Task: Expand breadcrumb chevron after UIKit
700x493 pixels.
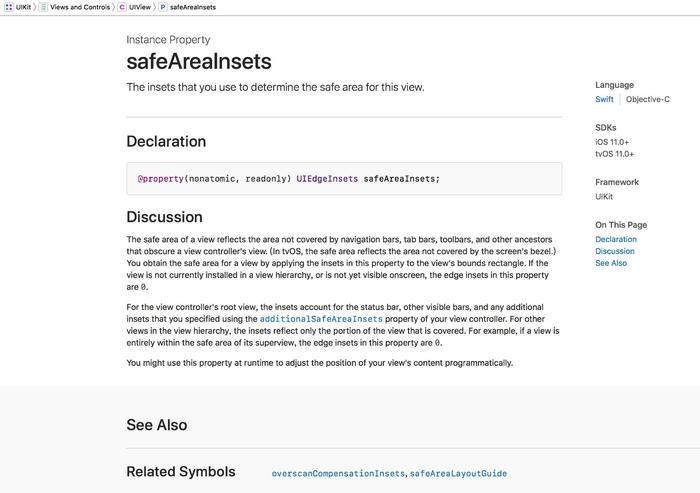Action: tap(35, 7)
